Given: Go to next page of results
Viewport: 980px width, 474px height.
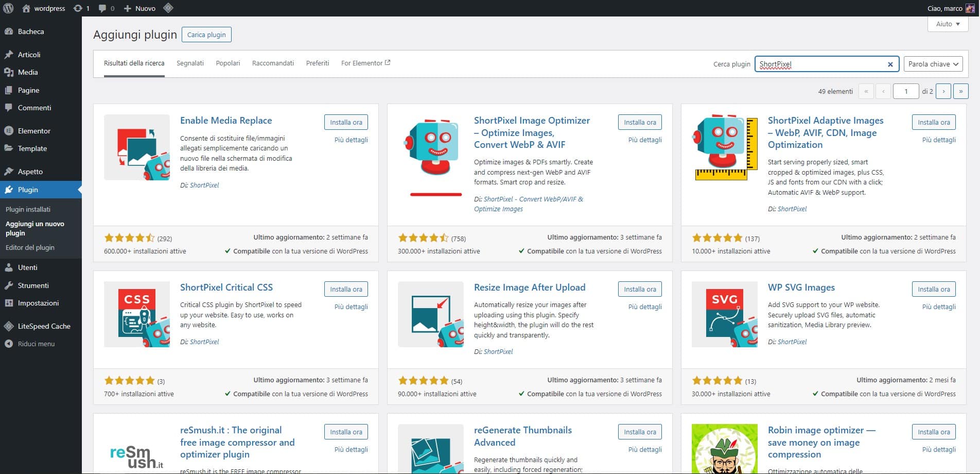Looking at the screenshot, I should pyautogui.click(x=943, y=91).
